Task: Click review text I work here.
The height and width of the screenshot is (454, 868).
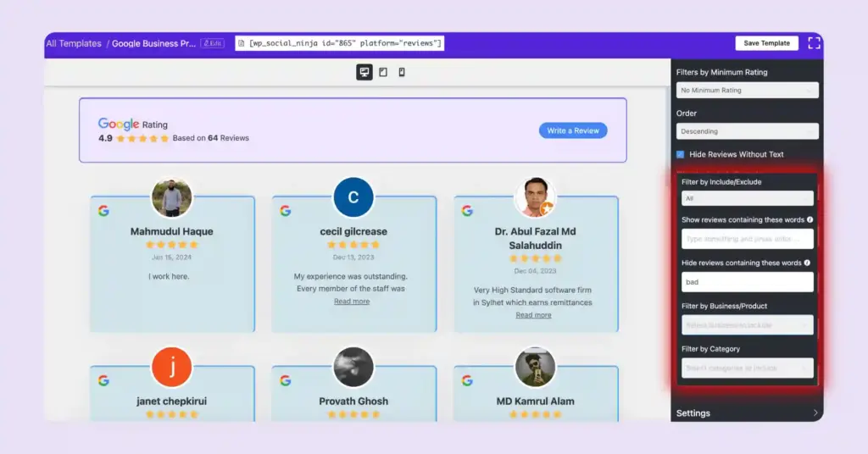Action: 169,276
